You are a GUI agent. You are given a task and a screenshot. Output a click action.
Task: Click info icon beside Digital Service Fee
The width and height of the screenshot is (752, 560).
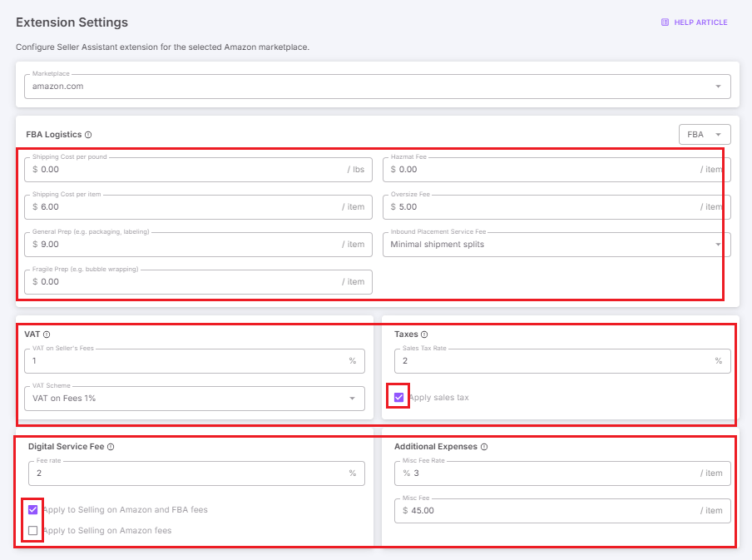pyautogui.click(x=111, y=447)
